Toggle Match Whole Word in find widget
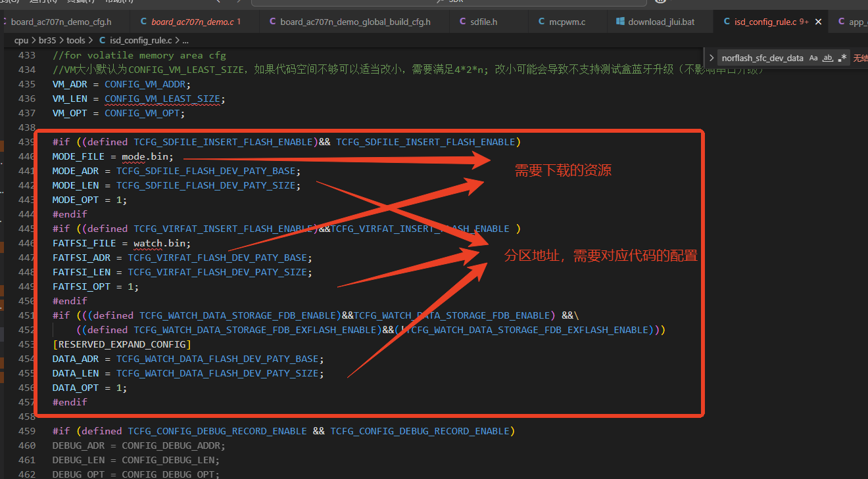The height and width of the screenshot is (479, 868). pyautogui.click(x=828, y=58)
